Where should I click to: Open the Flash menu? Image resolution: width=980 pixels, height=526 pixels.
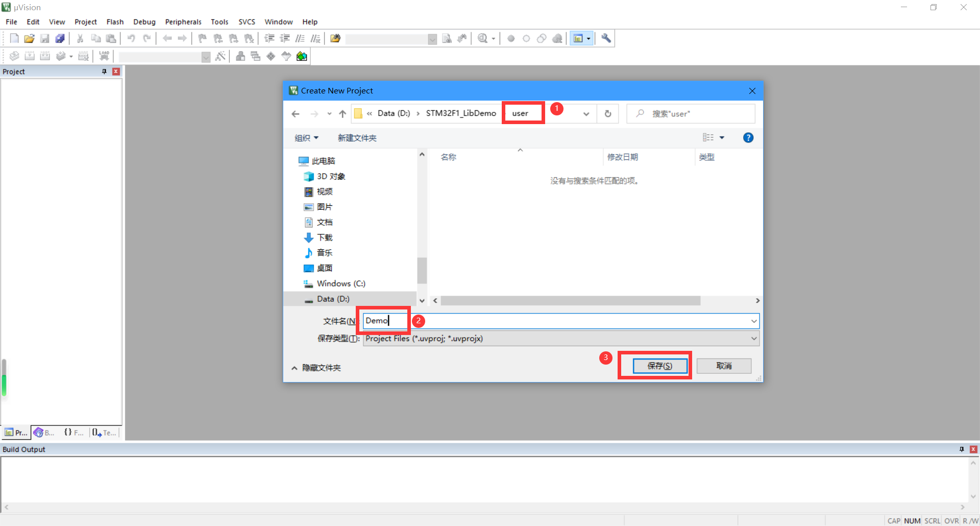click(x=115, y=22)
